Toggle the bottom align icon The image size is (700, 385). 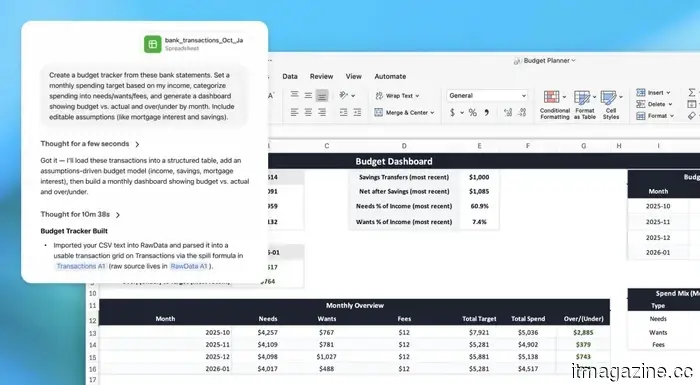point(322,96)
